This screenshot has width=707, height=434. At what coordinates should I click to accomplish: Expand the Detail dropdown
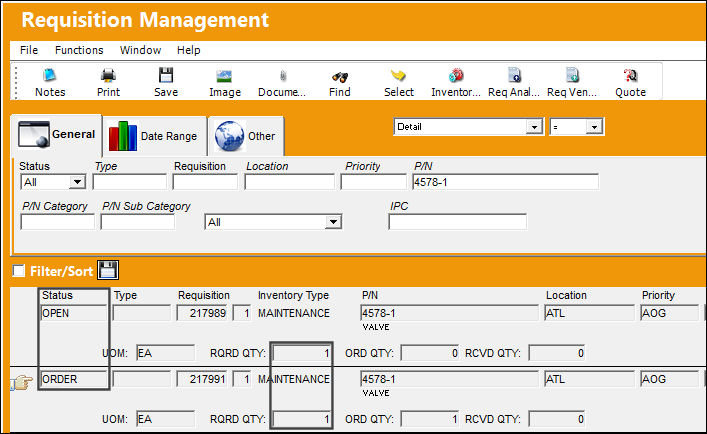pyautogui.click(x=534, y=127)
